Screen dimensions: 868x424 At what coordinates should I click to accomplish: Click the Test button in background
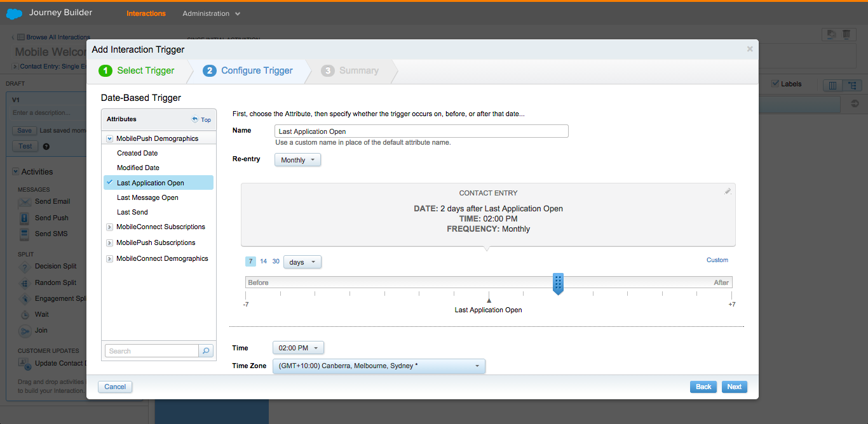point(25,146)
